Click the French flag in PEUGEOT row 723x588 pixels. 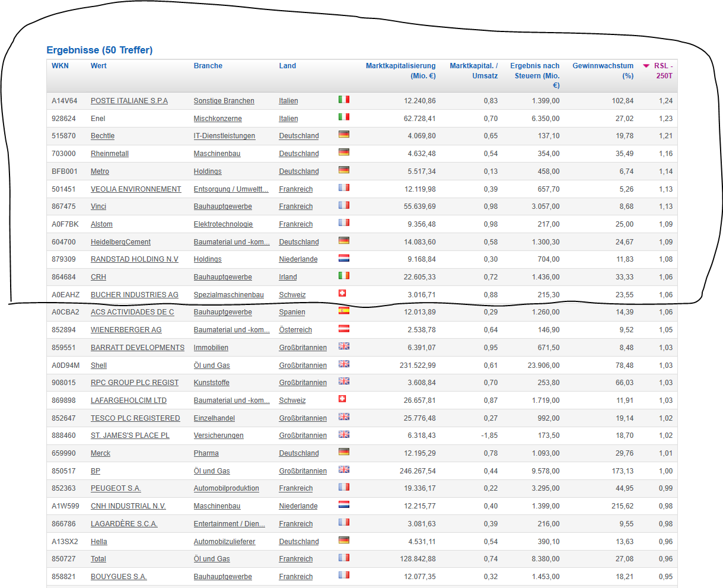coord(344,487)
